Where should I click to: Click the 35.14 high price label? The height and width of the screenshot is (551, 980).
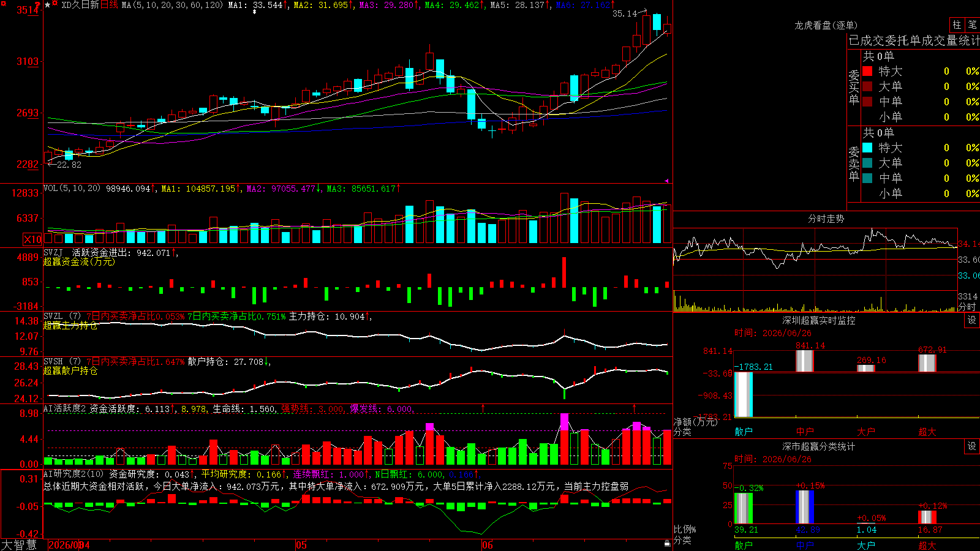[625, 13]
